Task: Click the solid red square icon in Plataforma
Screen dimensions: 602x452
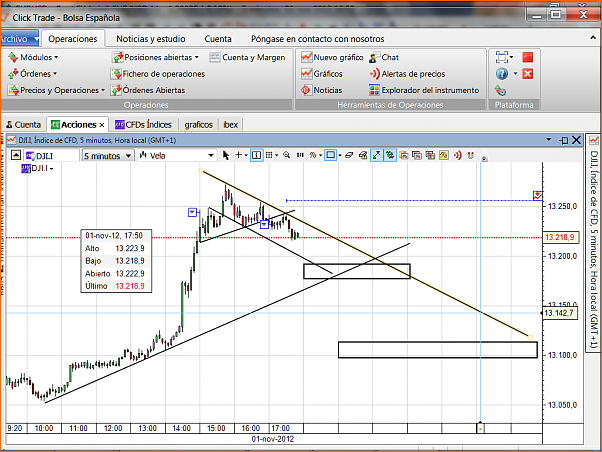Action: tap(528, 57)
